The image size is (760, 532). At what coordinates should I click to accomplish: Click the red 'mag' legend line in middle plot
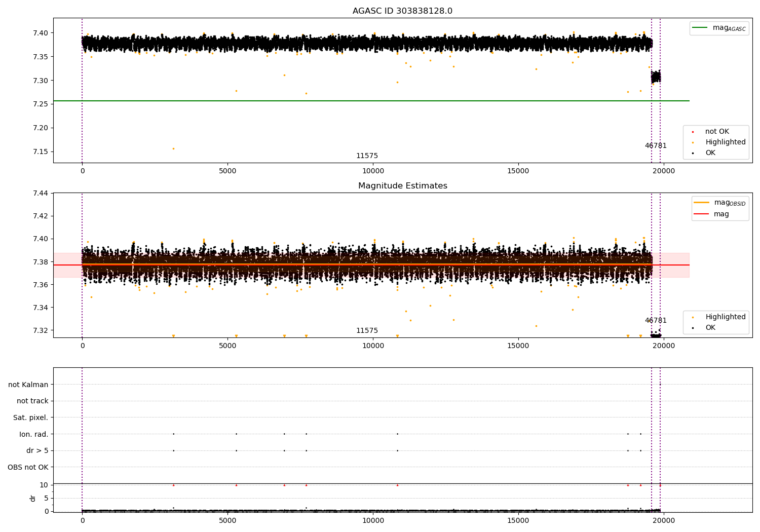(701, 214)
